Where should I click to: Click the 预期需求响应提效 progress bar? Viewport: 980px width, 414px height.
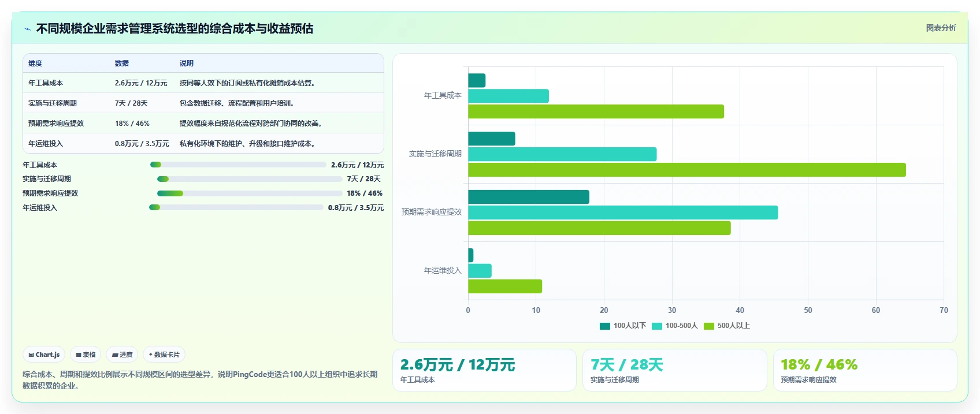click(250, 193)
